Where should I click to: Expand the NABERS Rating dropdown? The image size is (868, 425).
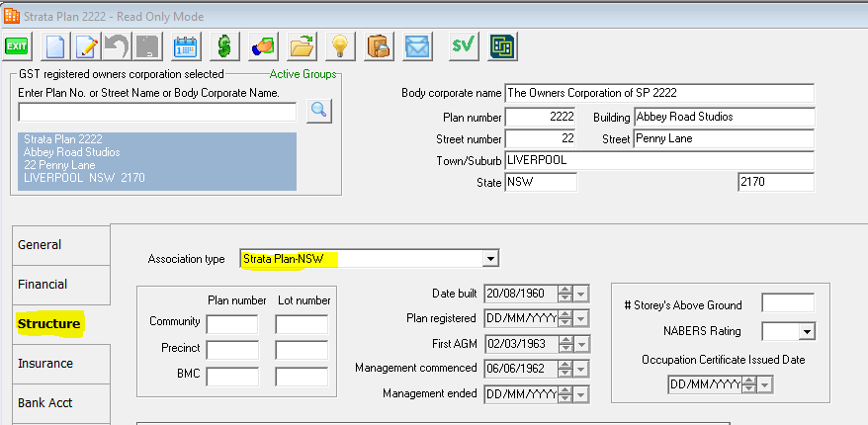(x=807, y=331)
